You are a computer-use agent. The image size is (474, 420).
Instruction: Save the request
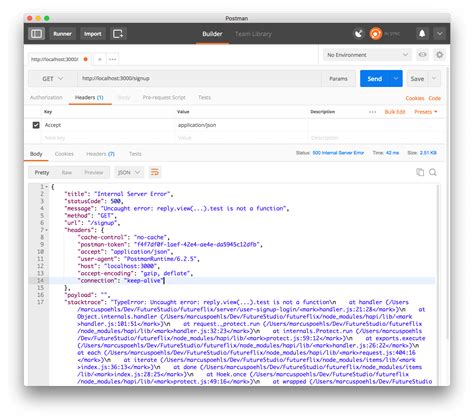417,79
